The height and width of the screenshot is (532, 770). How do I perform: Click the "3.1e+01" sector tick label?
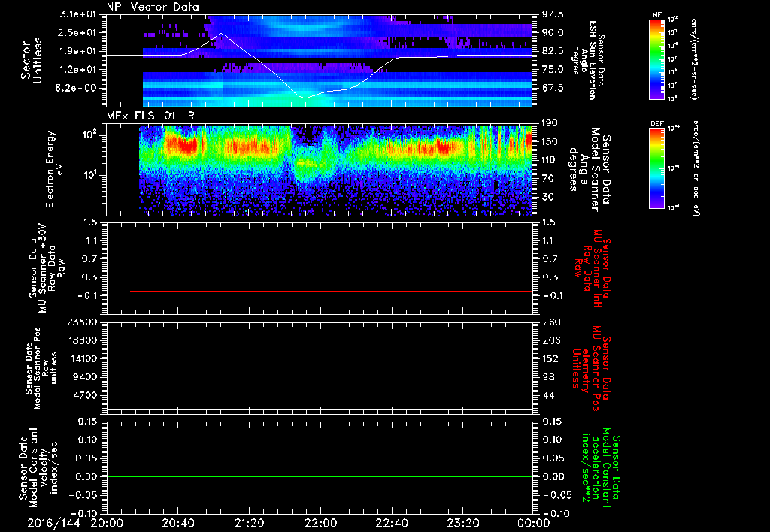click(78, 14)
